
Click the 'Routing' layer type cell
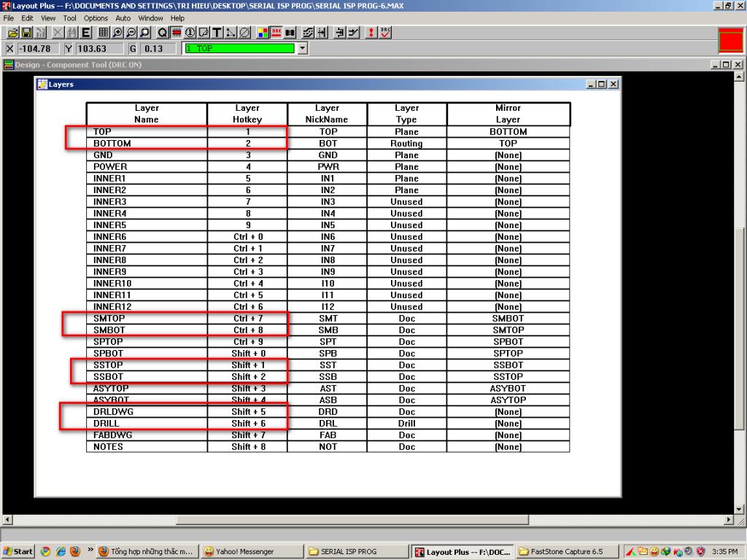[406, 144]
